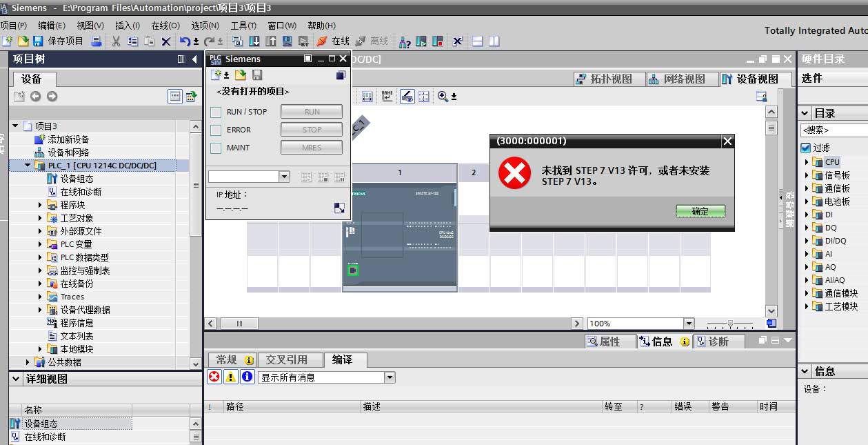Toggle the information messages filter icon
Image resolution: width=868 pixels, height=445 pixels.
click(247, 377)
